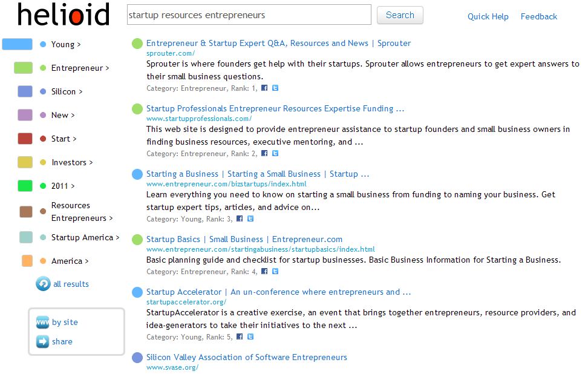Open the Feedback link
The width and height of the screenshot is (588, 374).
(539, 16)
